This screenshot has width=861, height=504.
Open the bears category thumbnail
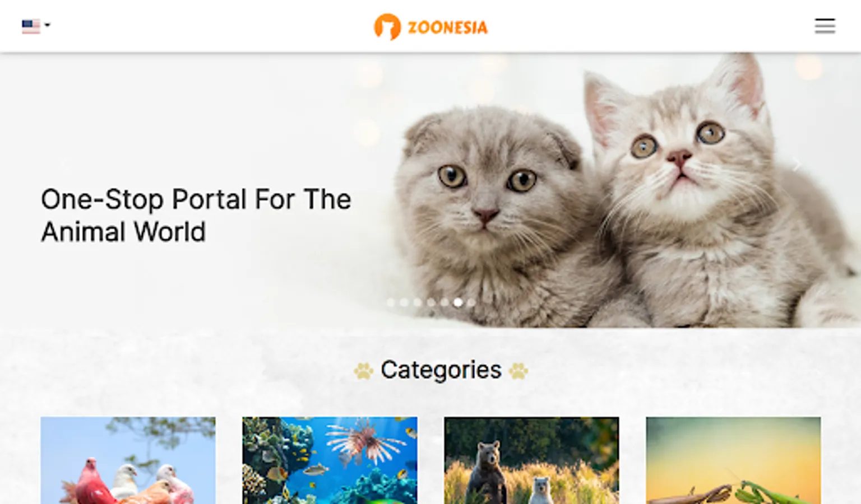(531, 460)
